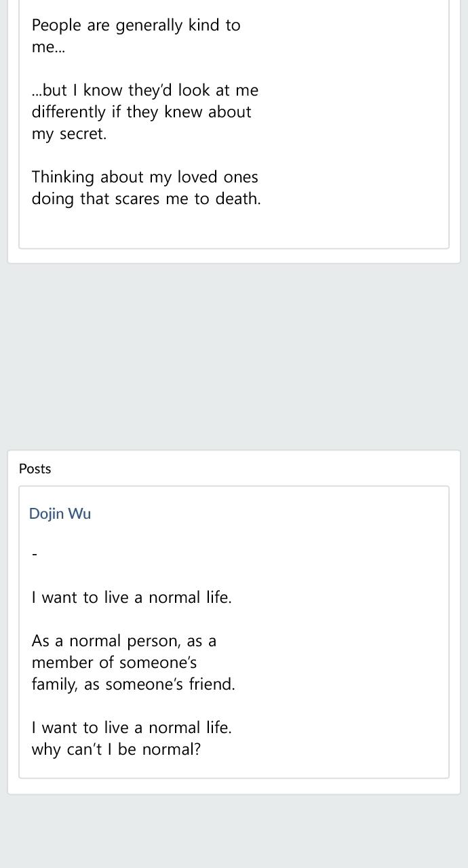Image resolution: width=468 pixels, height=868 pixels.
Task: Click the gray area below the Posts card
Action: 234,831
